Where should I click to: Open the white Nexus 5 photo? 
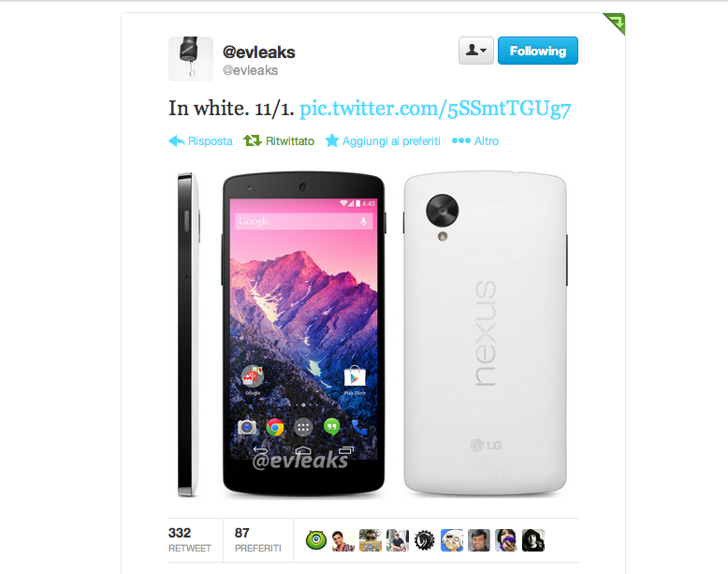click(372, 333)
